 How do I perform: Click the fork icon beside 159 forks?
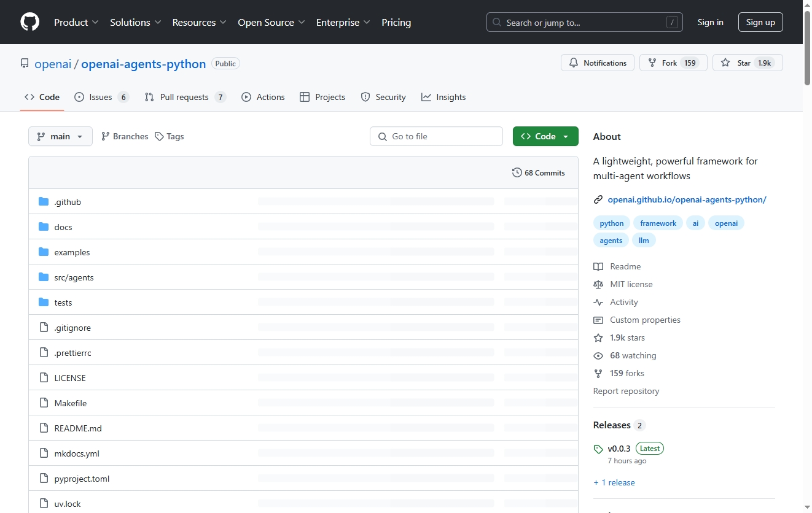point(598,373)
